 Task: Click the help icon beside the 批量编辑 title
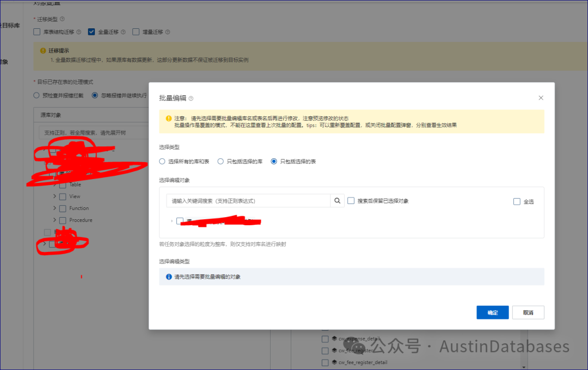191,98
